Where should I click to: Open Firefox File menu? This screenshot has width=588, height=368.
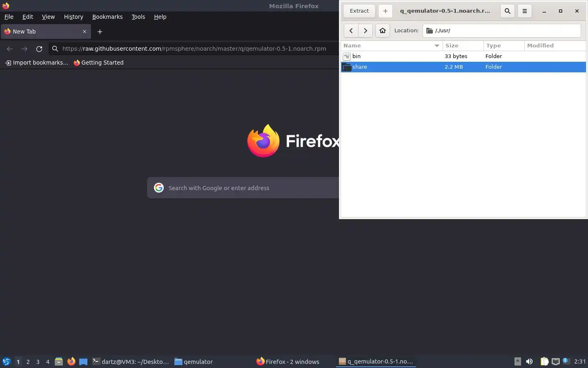[x=9, y=17]
